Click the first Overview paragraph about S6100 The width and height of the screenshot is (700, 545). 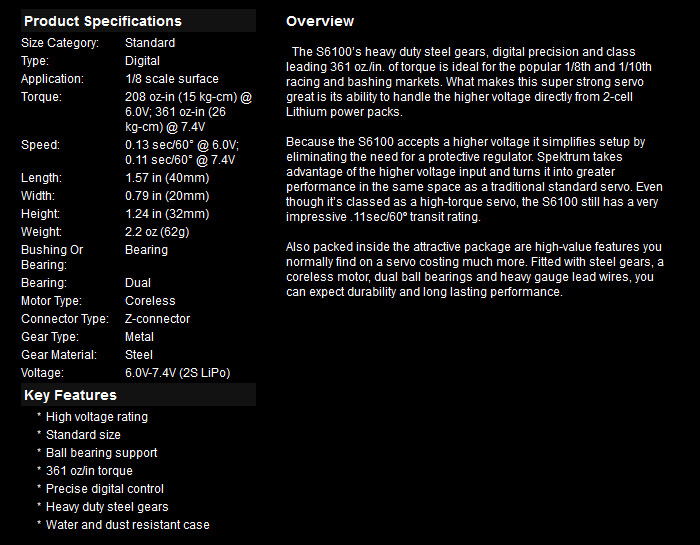(x=469, y=82)
